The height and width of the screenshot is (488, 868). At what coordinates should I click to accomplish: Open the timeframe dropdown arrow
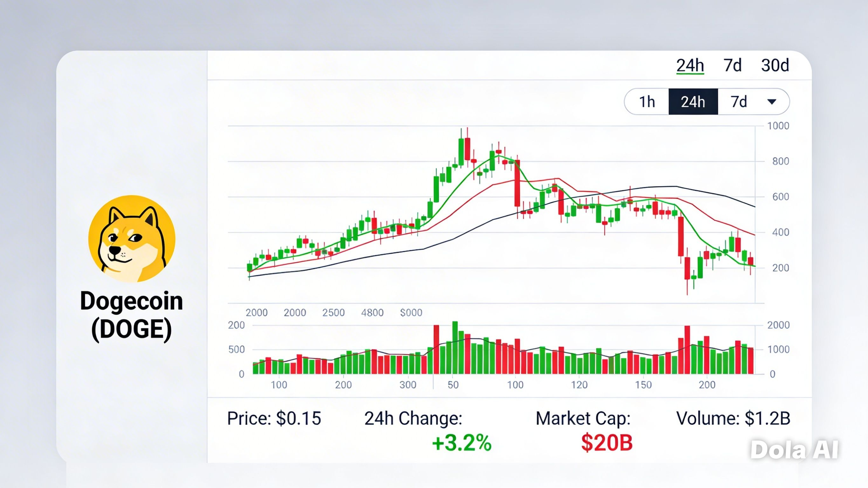pyautogui.click(x=772, y=101)
